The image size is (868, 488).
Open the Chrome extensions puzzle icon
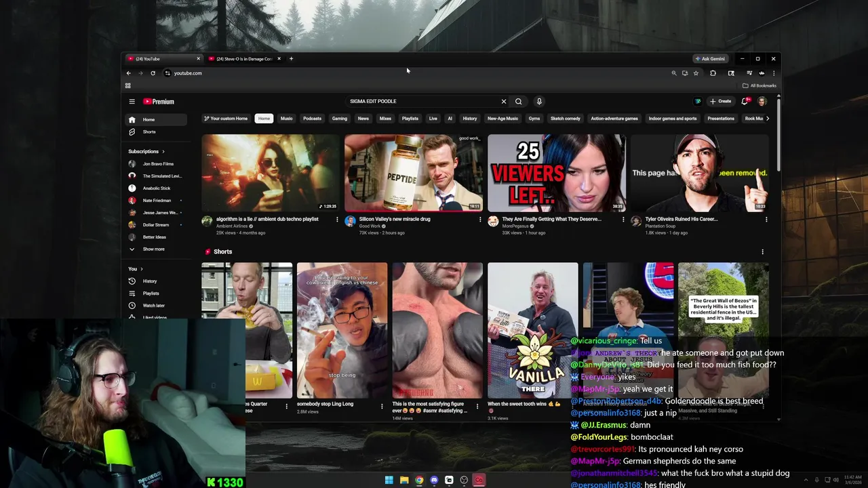(713, 73)
